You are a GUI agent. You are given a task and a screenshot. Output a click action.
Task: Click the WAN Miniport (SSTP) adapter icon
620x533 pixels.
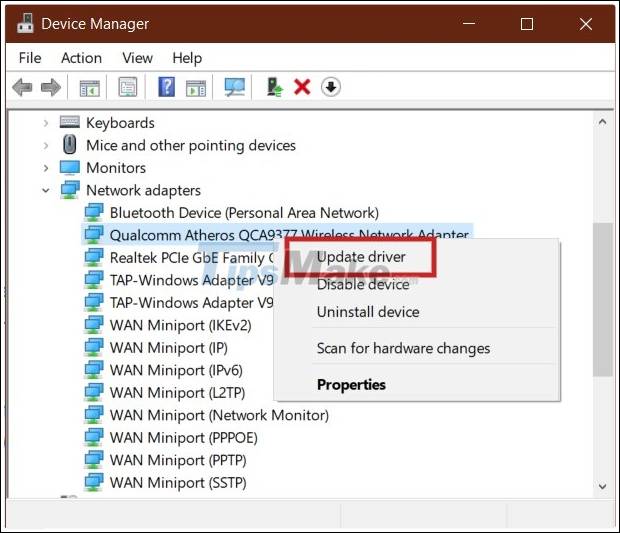[x=94, y=482]
